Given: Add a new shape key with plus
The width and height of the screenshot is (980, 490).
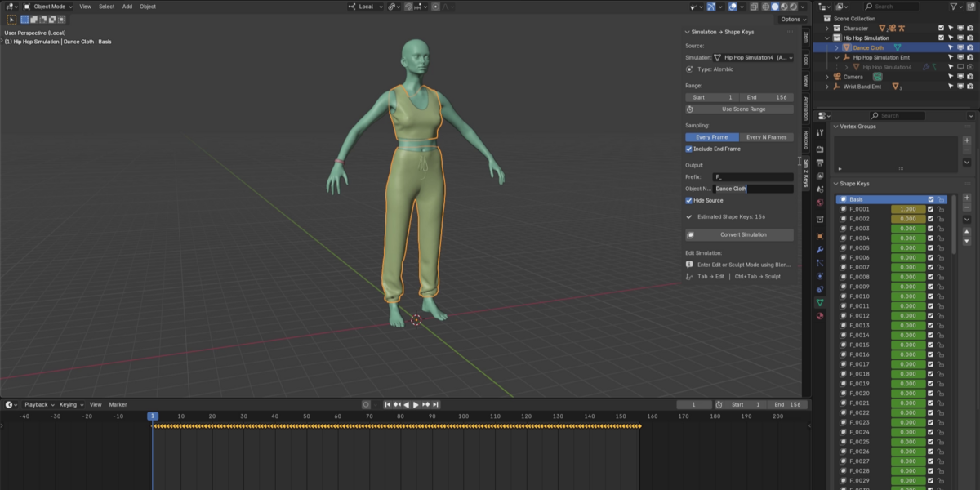Looking at the screenshot, I should [967, 198].
